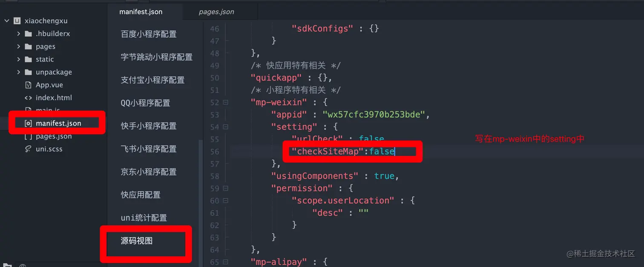Fold the mp-alipay block at line 65
Image resolution: width=644 pixels, height=267 pixels.
(x=225, y=262)
